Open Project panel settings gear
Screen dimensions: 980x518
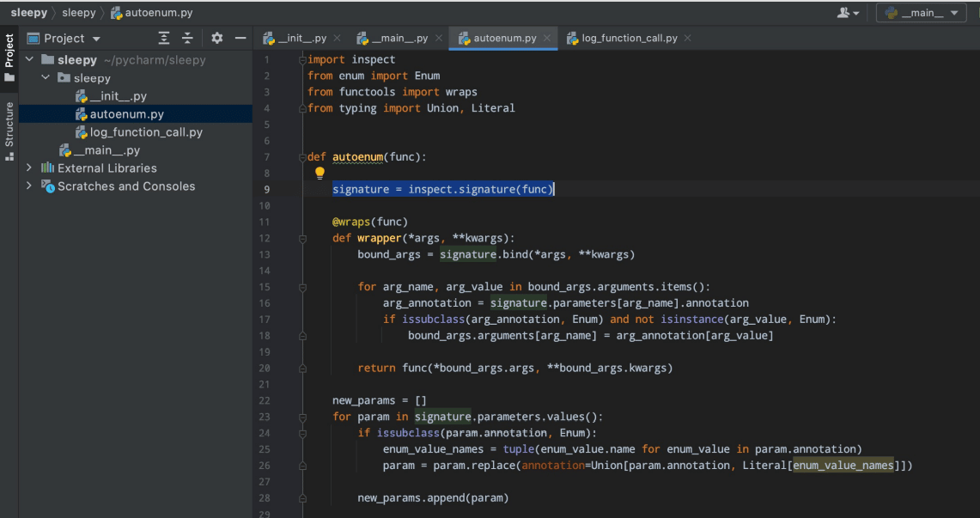click(x=216, y=38)
